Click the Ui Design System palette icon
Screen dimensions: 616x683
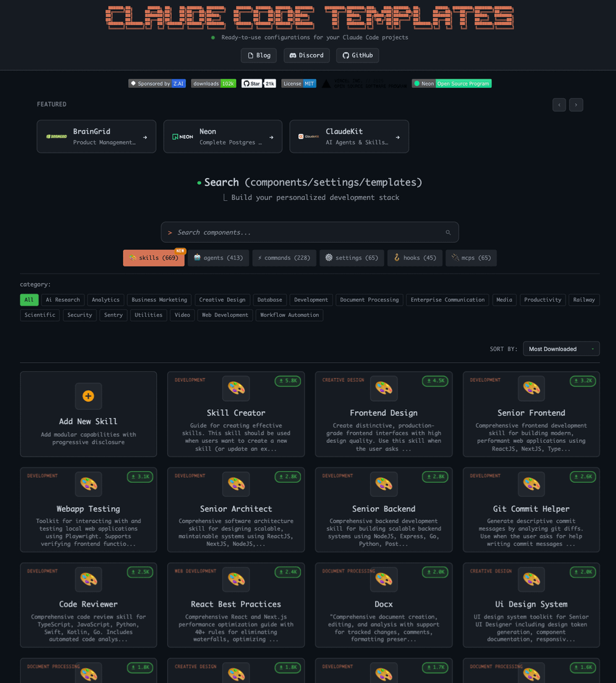click(531, 580)
